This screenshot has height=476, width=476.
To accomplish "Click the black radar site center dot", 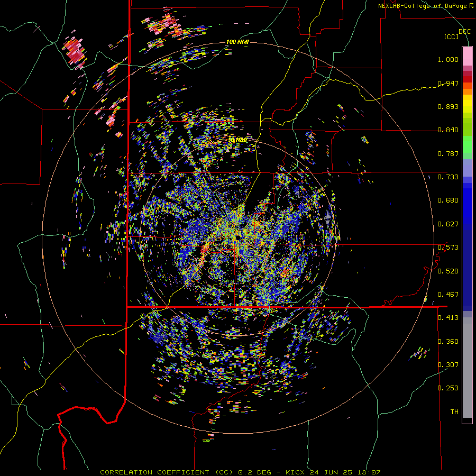I will [x=237, y=237].
